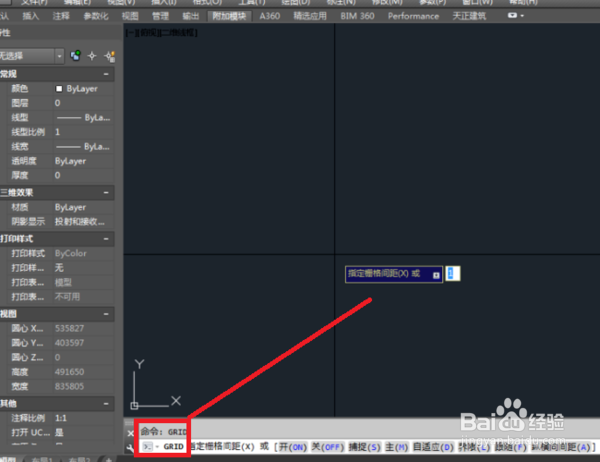The image size is (600, 462).
Task: Open the 天正建筑 ribbon tab
Action: tap(469, 16)
